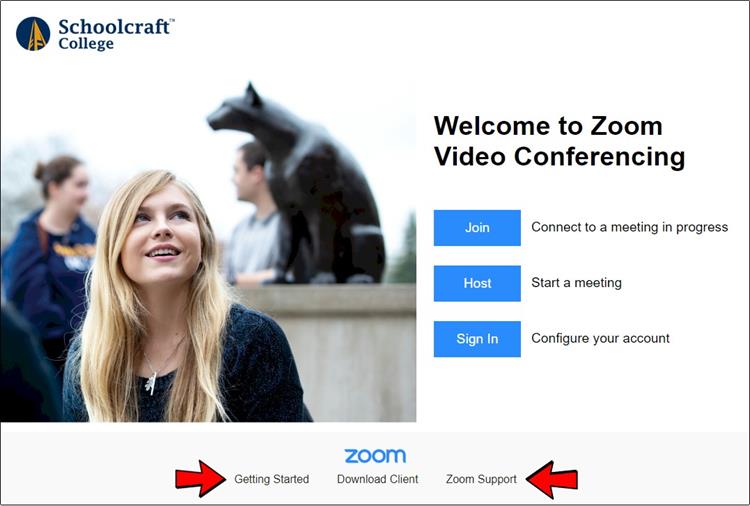Click the silver necklace pendant on blonde student

pyautogui.click(x=151, y=383)
